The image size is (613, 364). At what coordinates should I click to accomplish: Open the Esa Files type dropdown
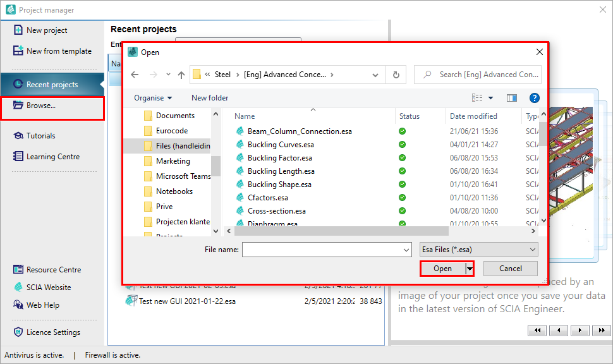478,250
